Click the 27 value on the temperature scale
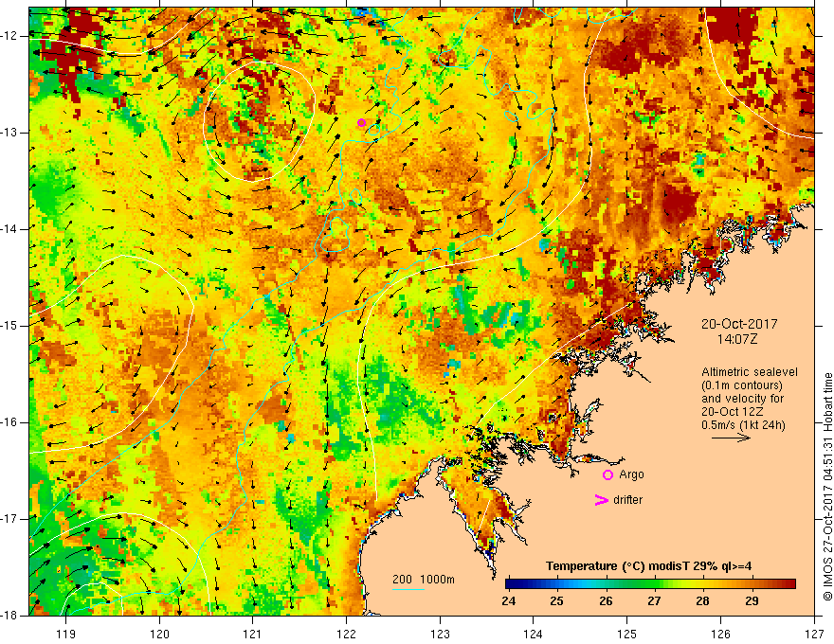The width and height of the screenshot is (834, 644). pos(654,601)
